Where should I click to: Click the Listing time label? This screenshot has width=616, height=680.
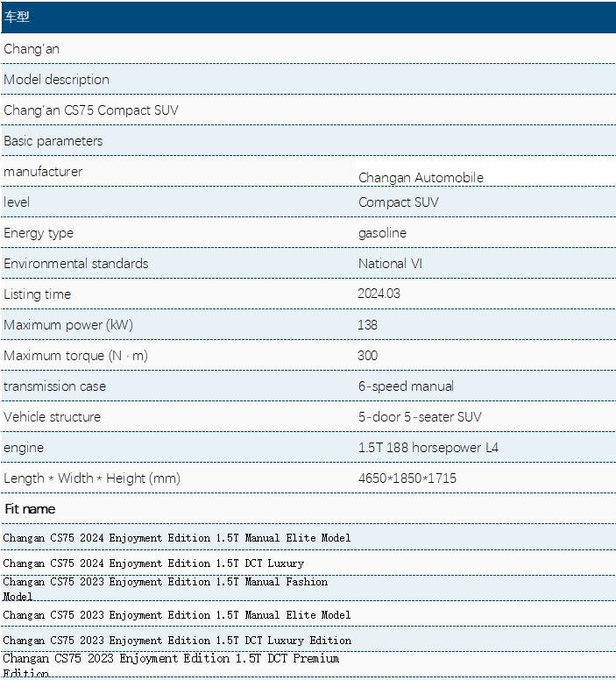(x=38, y=294)
